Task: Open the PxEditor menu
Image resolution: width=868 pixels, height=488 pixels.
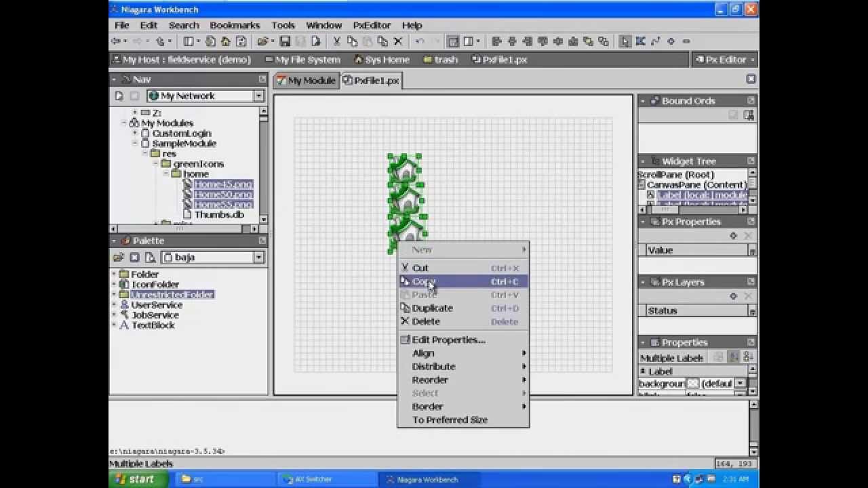Action: [x=372, y=25]
